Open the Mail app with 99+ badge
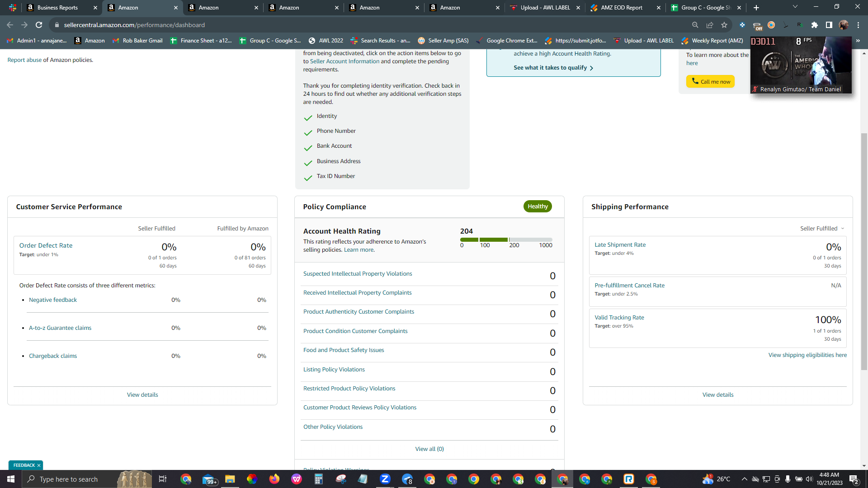Screen dimensions: 868x488 click(209, 479)
